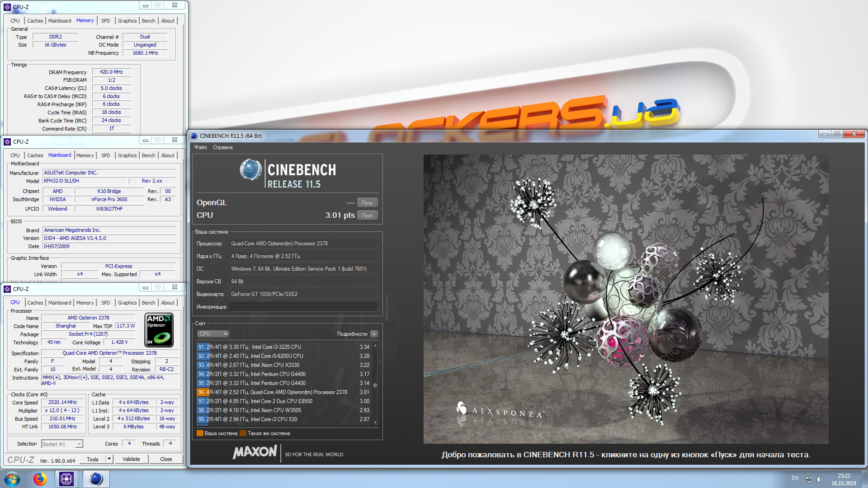Click Ваша система orange legend swatch
Viewport: 868px width, 488px height.
click(200, 433)
